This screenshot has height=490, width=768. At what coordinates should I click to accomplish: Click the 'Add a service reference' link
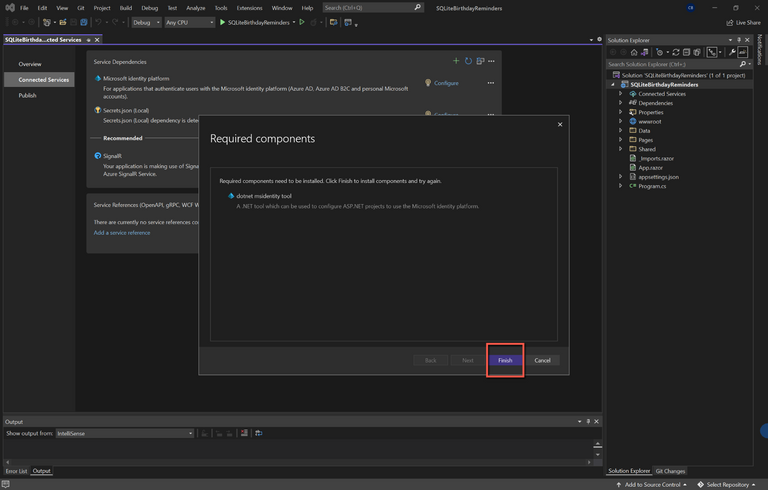coord(122,232)
